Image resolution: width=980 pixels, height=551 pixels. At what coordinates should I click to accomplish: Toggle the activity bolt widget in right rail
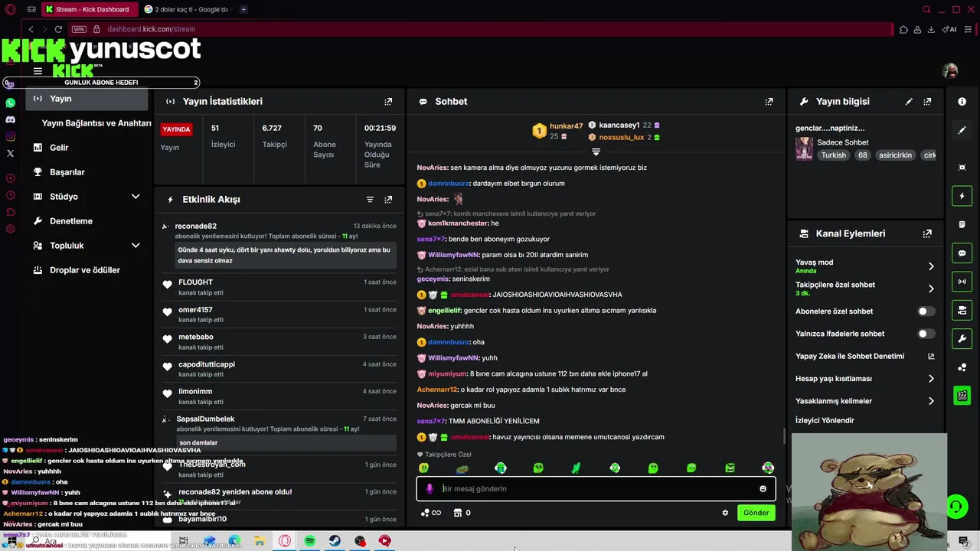pyautogui.click(x=962, y=196)
